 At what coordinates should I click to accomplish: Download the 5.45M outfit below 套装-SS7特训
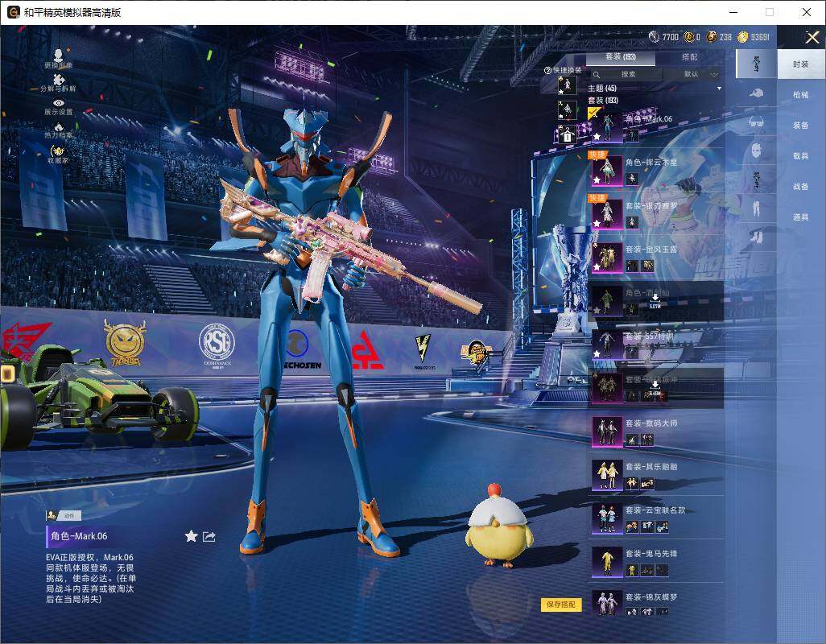[x=655, y=388]
